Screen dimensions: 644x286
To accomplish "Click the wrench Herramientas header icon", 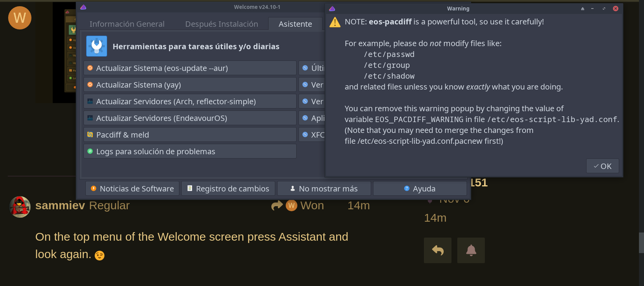I will pos(97,46).
